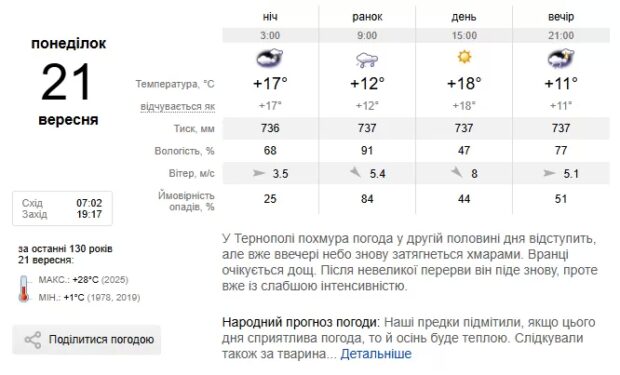This screenshot has width=620, height=375.
Task: Click the sunrise and sunset time box
Action: tap(62, 208)
